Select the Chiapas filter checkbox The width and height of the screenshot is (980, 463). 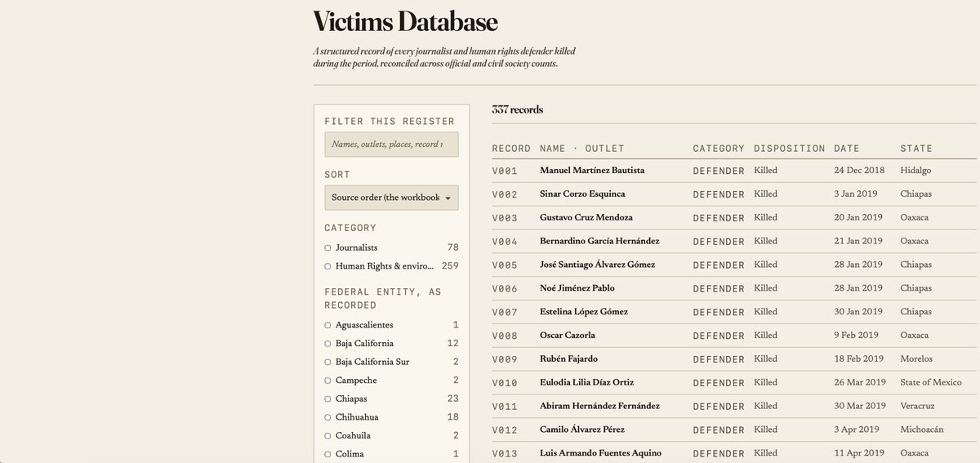point(327,398)
